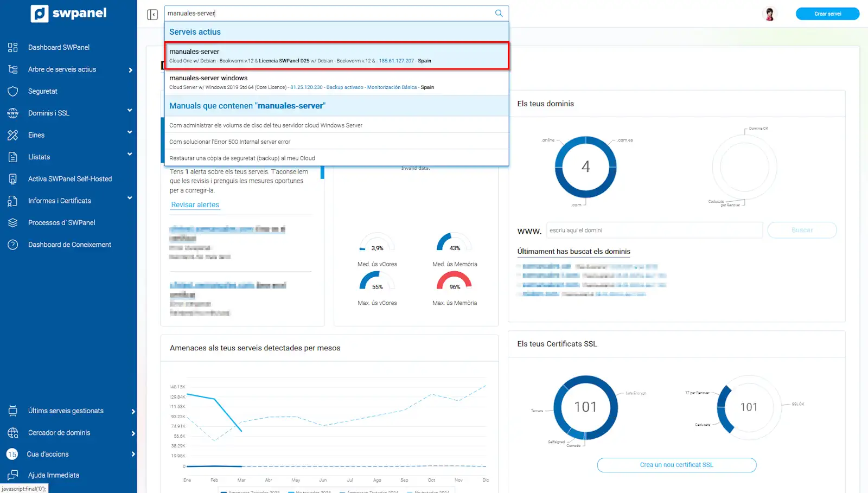Expand the Eines chevron

[130, 132]
